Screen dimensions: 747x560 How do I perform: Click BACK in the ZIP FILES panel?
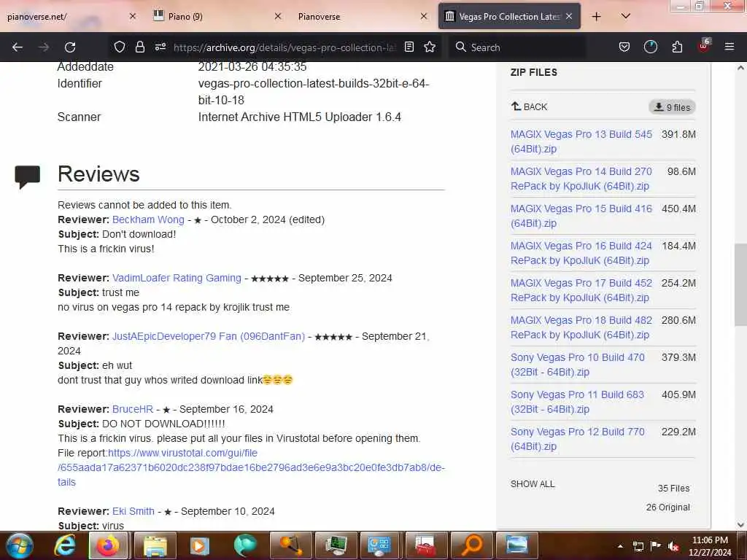point(530,106)
